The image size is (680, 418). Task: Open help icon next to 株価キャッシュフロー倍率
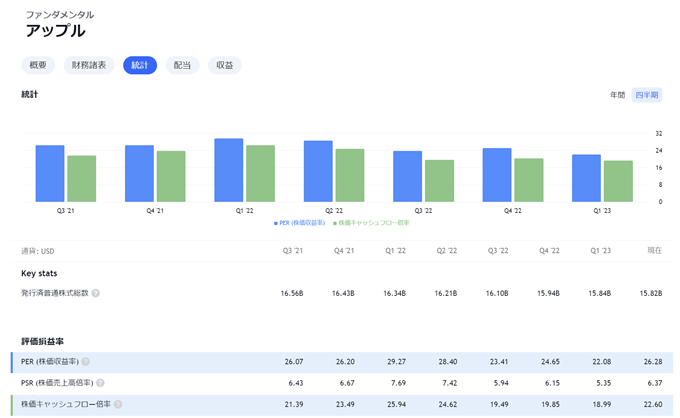pos(118,404)
